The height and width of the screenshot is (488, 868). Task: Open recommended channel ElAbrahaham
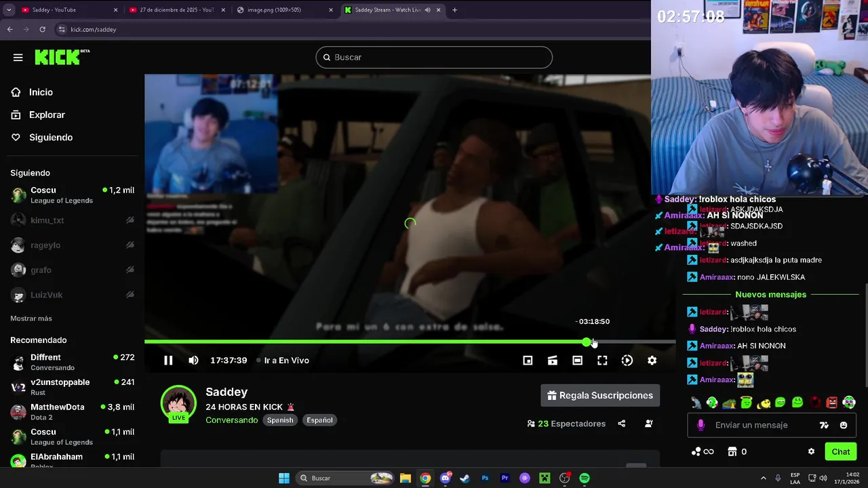tap(71, 460)
